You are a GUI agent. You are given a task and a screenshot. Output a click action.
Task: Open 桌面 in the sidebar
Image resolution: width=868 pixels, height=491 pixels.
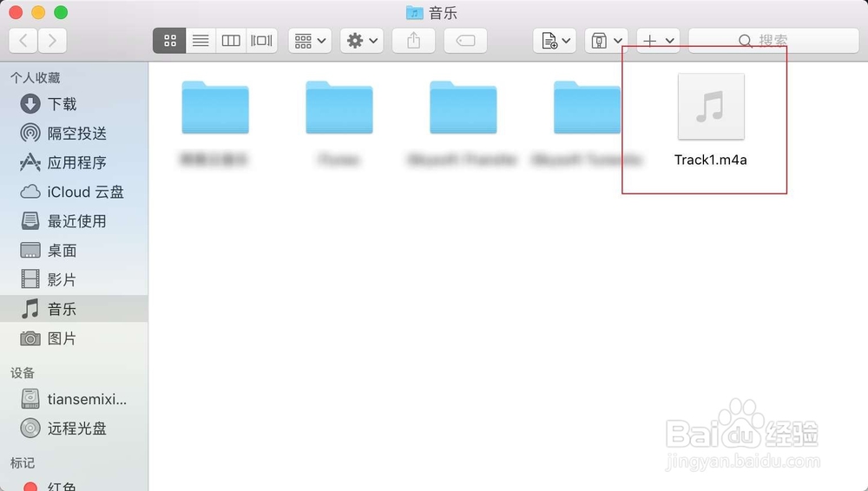(x=74, y=250)
